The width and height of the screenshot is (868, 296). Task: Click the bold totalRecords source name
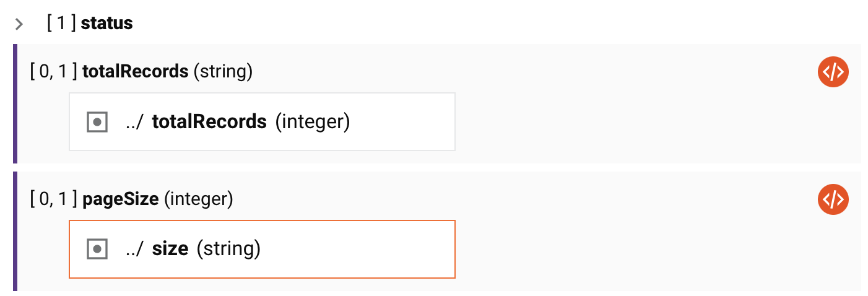209,122
